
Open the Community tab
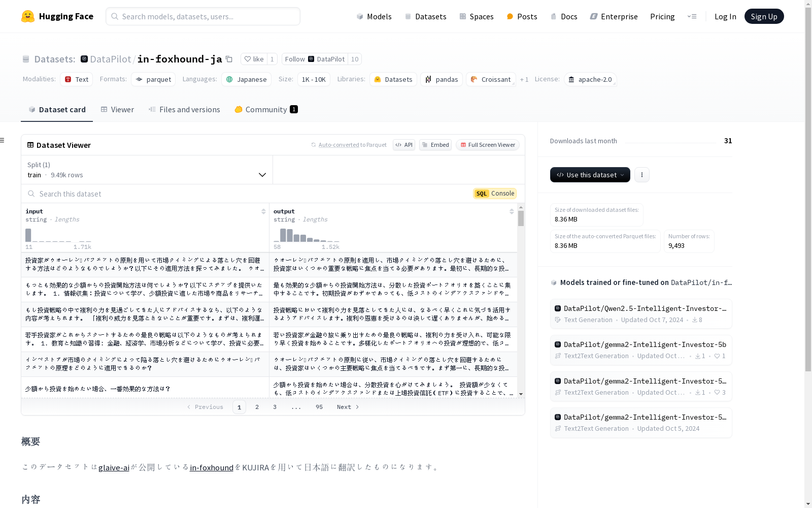click(x=266, y=110)
